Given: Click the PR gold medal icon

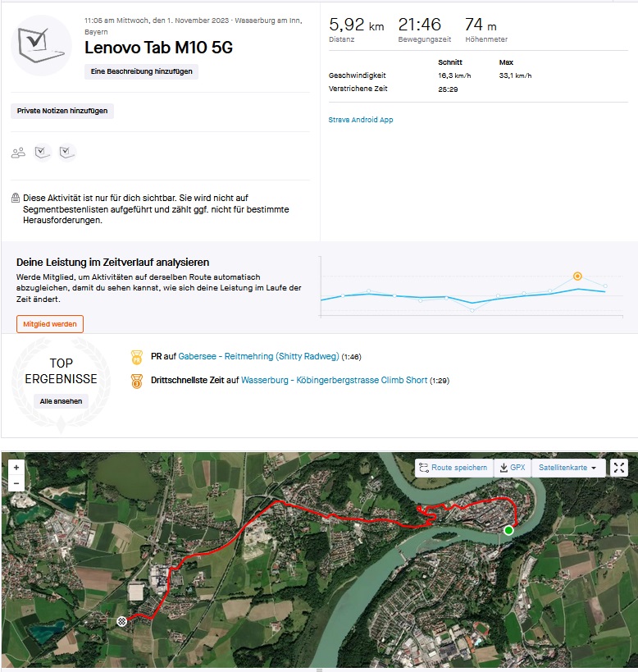Looking at the screenshot, I should point(137,357).
